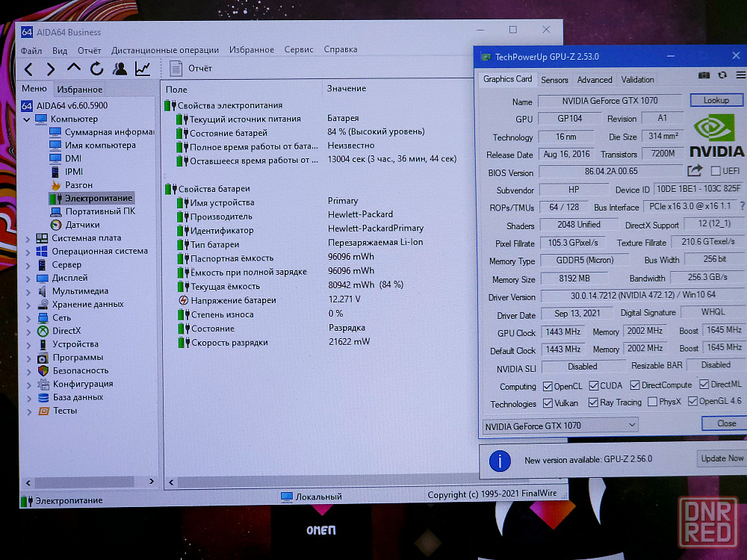Open Дистанционные операции menu
The width and height of the screenshot is (747, 560).
point(165,50)
